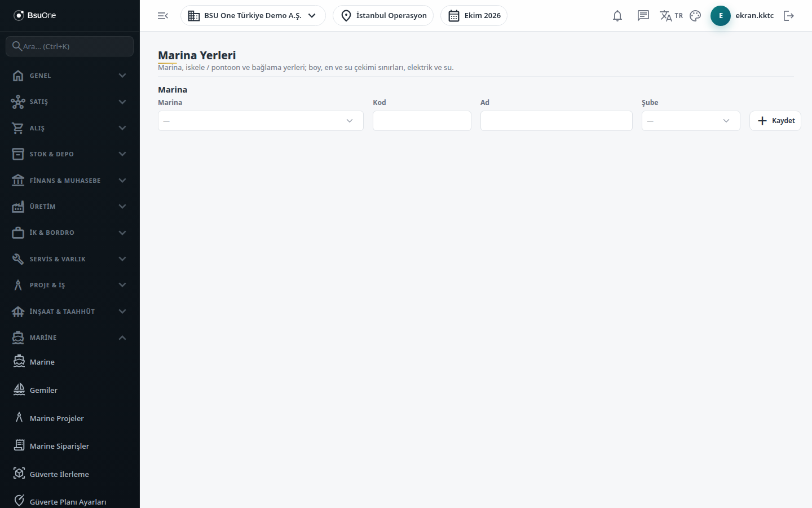Open company selector BSU One Türkiye Demo A.Ş.

coord(253,16)
